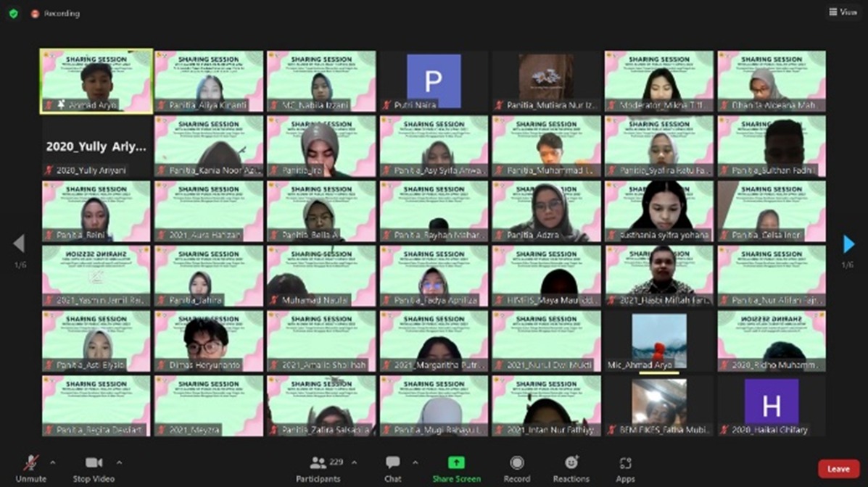The width and height of the screenshot is (868, 487).
Task: Open the View layout menu
Action: point(843,12)
